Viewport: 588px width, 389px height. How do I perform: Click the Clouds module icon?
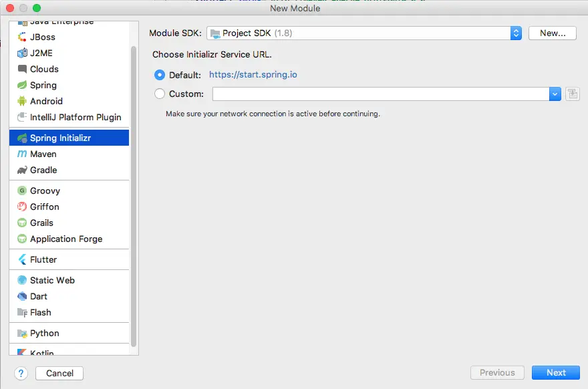pyautogui.click(x=22, y=69)
